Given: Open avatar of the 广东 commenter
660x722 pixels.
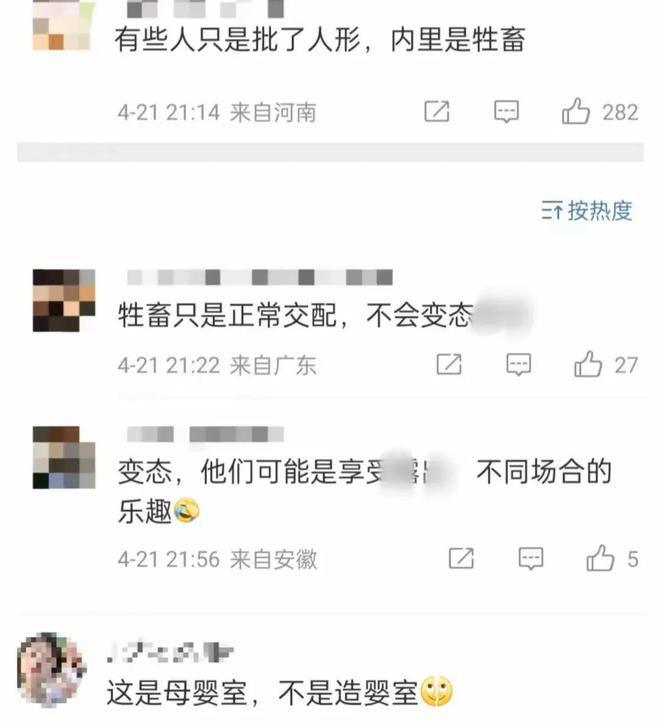Looking at the screenshot, I should click(x=64, y=300).
